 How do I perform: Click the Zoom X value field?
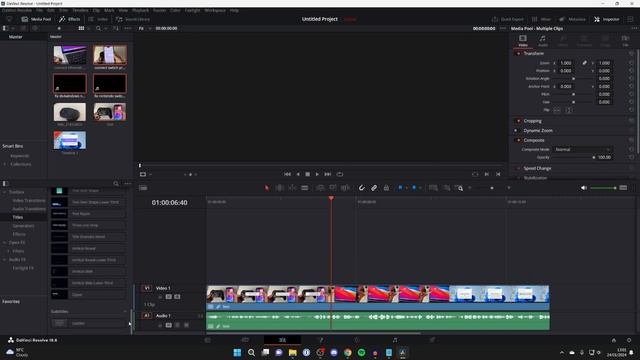tap(567, 63)
